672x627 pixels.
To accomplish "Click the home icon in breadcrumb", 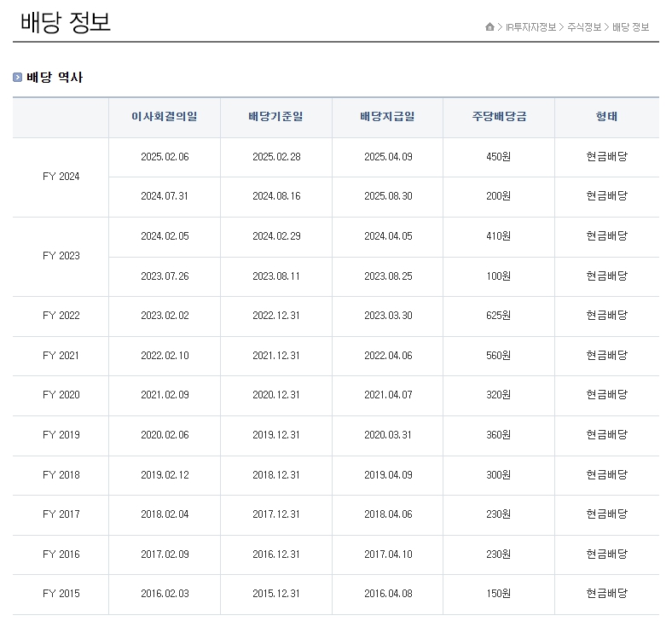I will point(490,27).
